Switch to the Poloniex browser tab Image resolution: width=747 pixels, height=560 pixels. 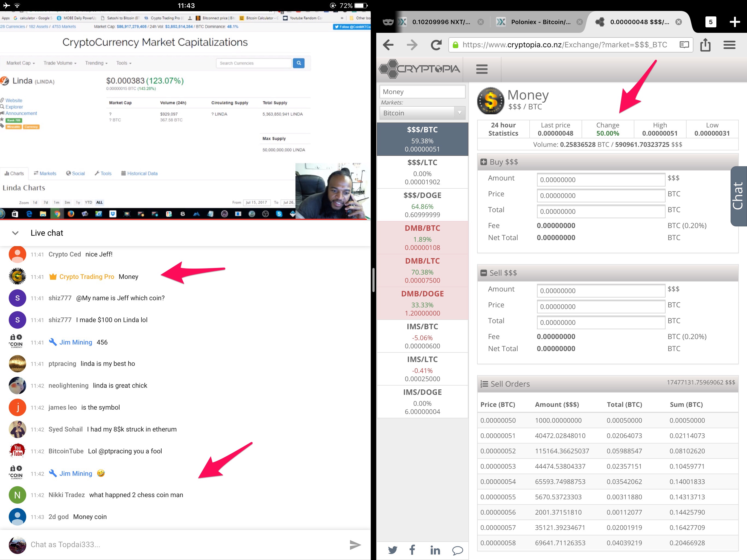click(x=540, y=22)
